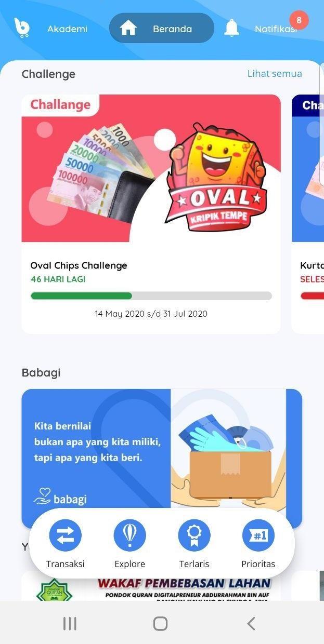This screenshot has width=324, height=644.
Task: Tap the Android home button
Action: click(x=161, y=624)
